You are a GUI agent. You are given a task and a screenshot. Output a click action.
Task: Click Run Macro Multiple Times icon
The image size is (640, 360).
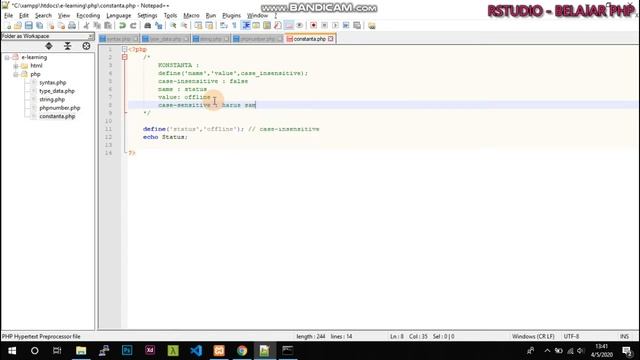point(346,26)
